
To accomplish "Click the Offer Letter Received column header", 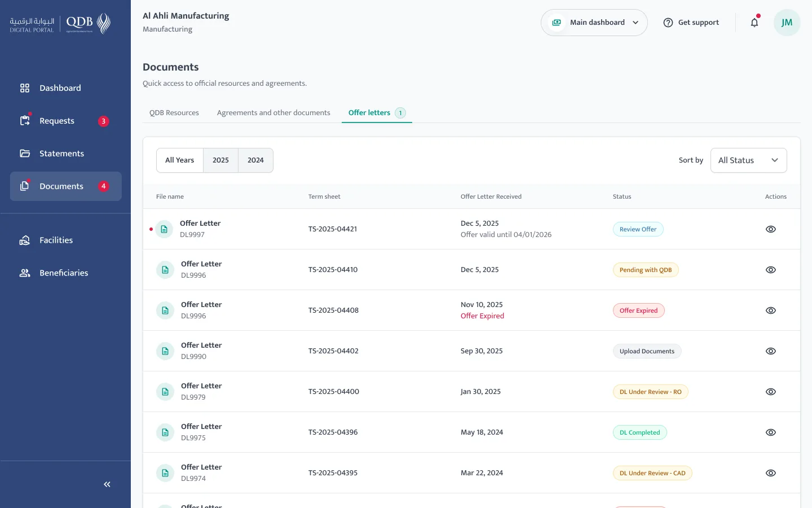I will (491, 196).
